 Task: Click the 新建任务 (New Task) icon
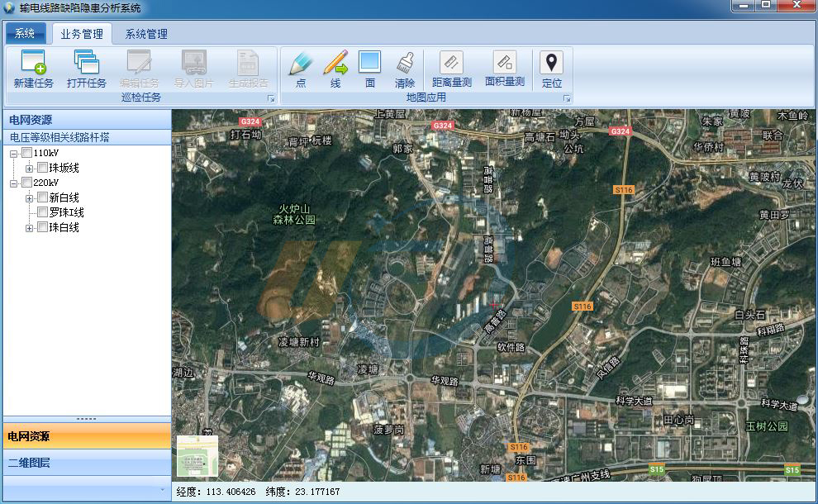tap(33, 64)
